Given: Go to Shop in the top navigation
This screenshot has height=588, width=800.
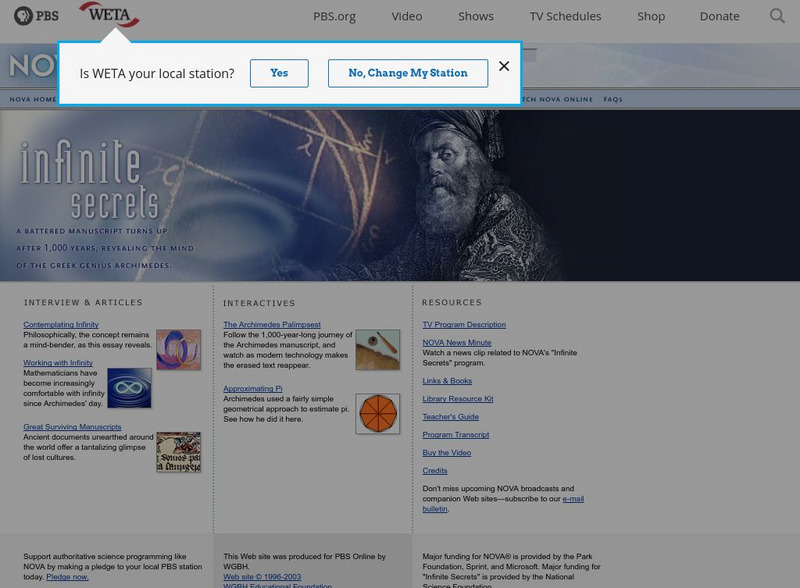Looking at the screenshot, I should (651, 16).
